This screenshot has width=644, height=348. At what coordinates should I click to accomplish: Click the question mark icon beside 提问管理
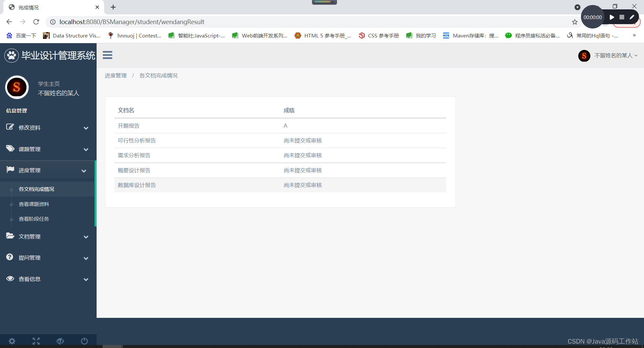(x=10, y=257)
